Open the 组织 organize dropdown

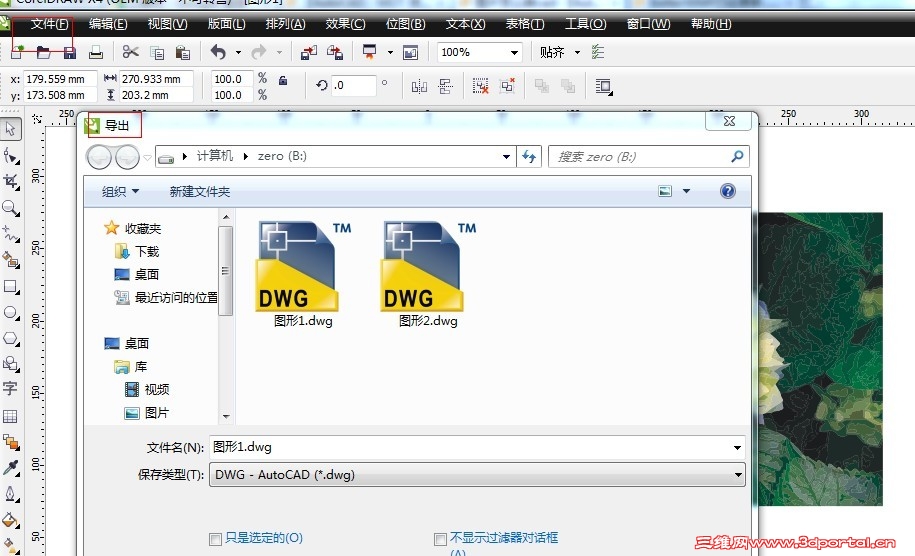tap(120, 191)
